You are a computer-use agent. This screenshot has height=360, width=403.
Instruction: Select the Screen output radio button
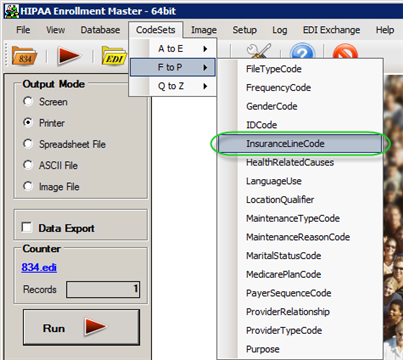tap(28, 101)
